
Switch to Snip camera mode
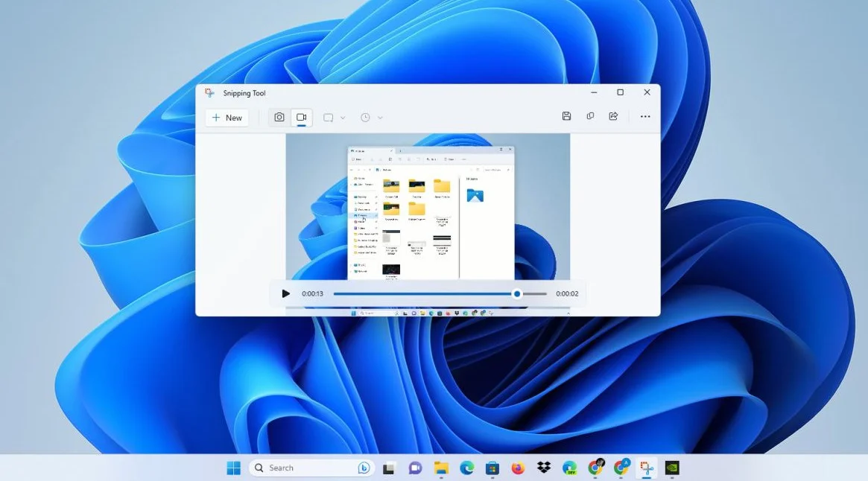coord(279,118)
